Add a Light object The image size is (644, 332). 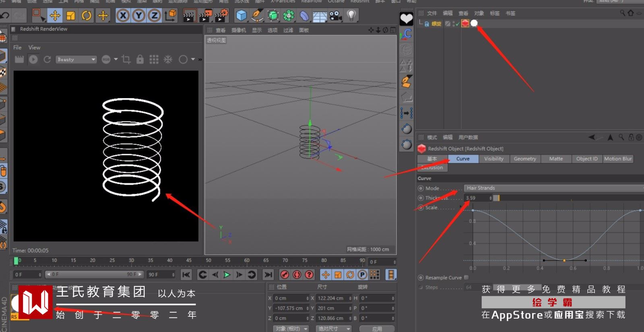click(351, 16)
